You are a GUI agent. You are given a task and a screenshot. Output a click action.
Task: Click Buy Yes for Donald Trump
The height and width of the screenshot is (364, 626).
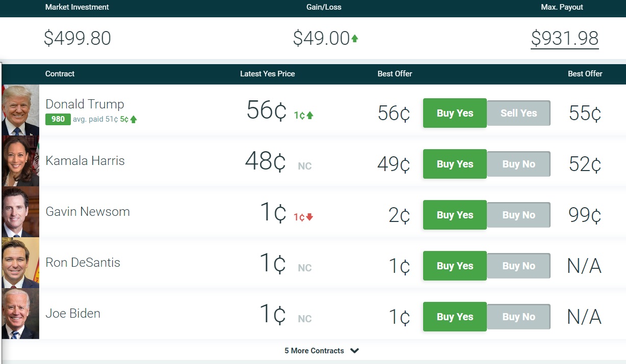point(455,113)
